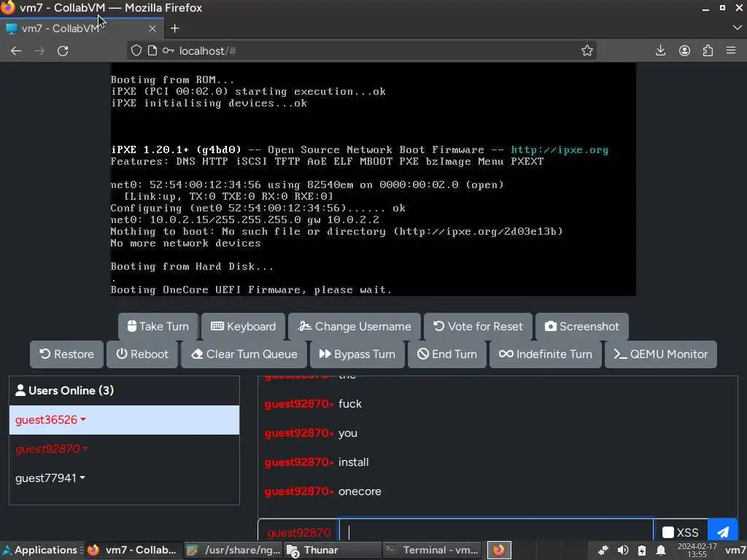The height and width of the screenshot is (560, 747).
Task: List all tabs with chevron dropdown
Action: (737, 28)
